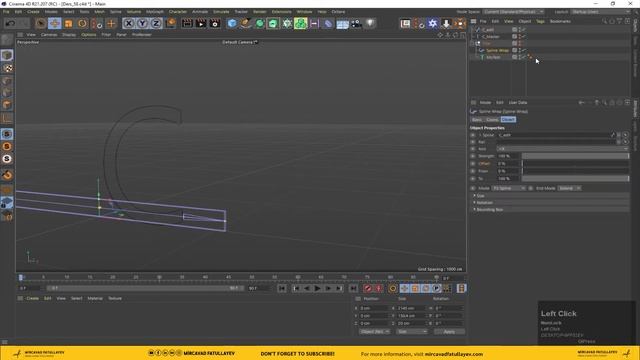Go to end of animation

click(x=353, y=289)
